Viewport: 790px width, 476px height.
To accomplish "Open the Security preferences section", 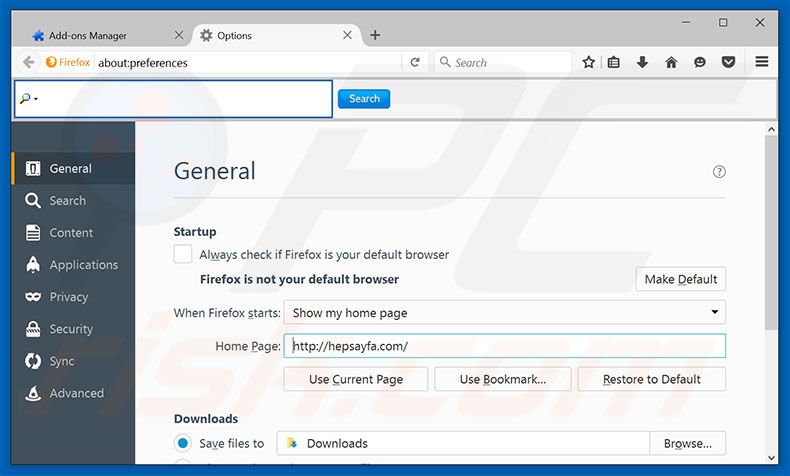I will pos(73,329).
